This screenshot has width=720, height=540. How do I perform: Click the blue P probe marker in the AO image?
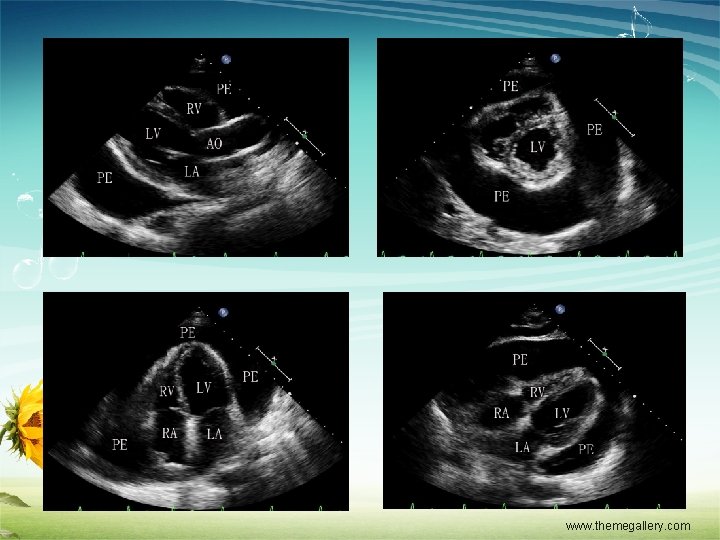pos(226,59)
